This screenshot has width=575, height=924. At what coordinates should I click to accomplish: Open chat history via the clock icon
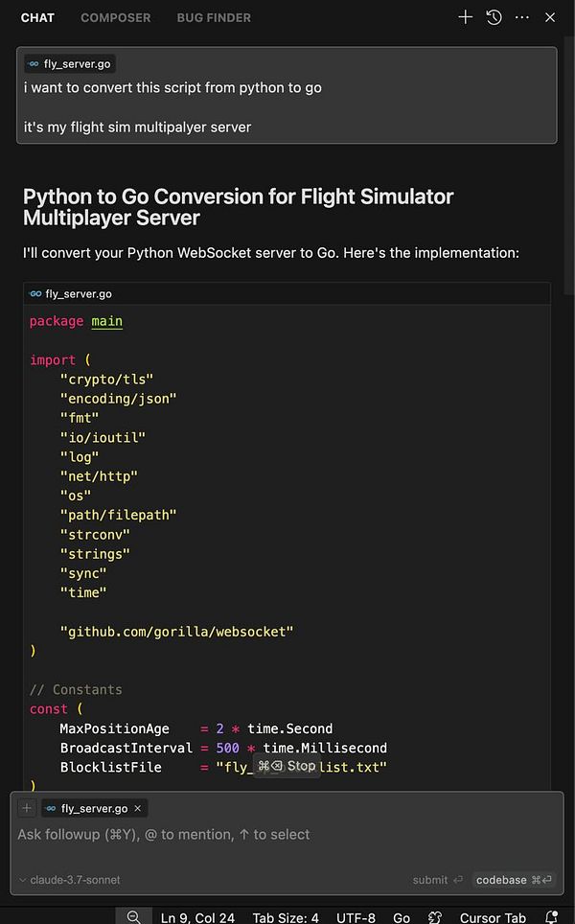click(493, 16)
